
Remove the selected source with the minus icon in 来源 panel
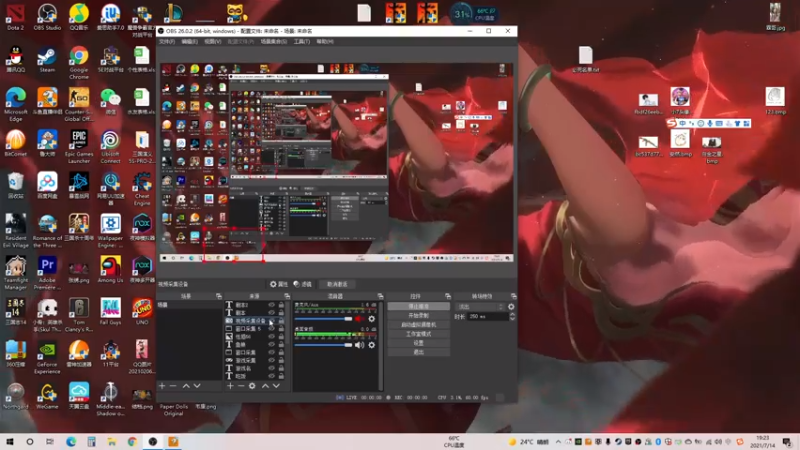pyautogui.click(x=241, y=386)
